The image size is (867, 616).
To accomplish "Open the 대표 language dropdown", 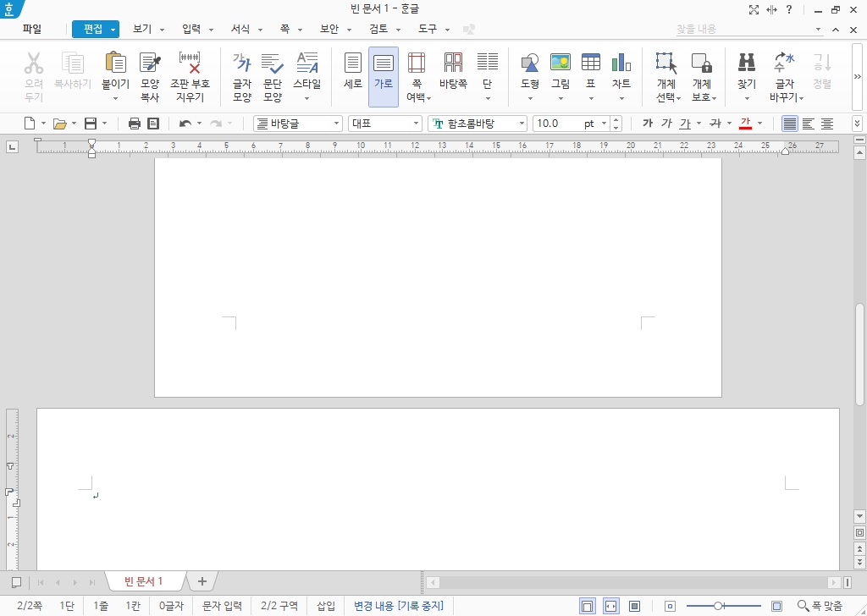I will click(416, 124).
